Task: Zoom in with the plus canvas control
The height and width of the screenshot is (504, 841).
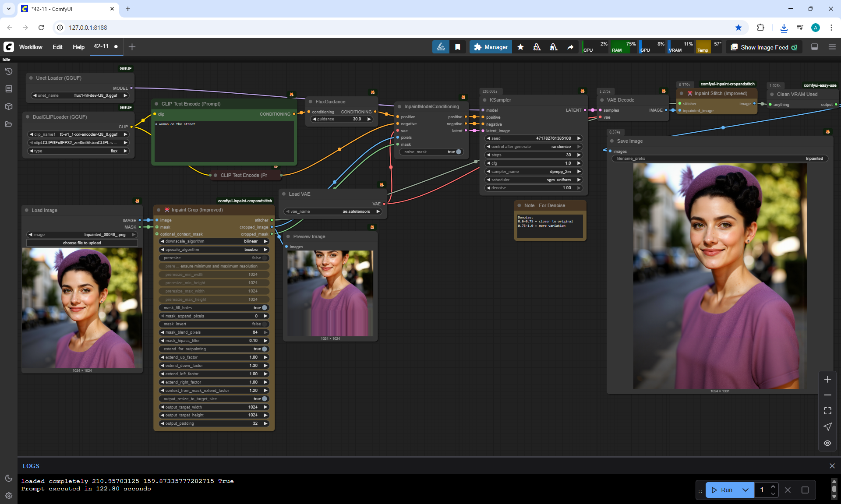Action: click(827, 379)
